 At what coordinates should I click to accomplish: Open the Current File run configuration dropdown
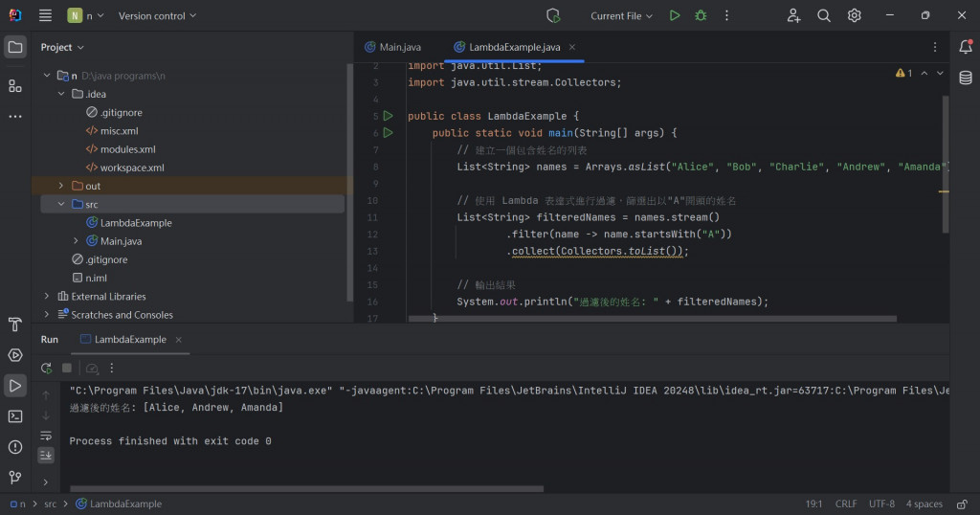pyautogui.click(x=621, y=15)
